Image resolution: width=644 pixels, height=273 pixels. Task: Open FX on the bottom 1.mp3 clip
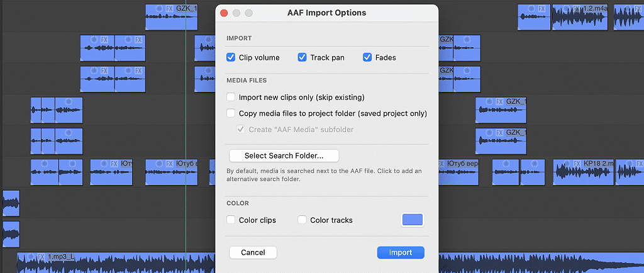tap(41, 257)
